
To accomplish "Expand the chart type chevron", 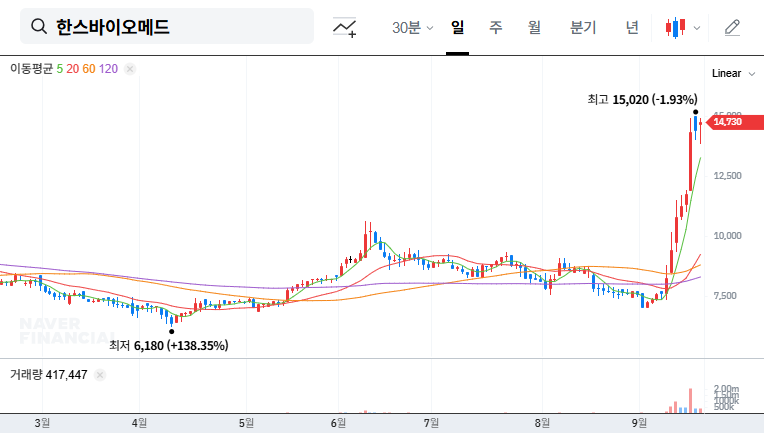I will (697, 28).
